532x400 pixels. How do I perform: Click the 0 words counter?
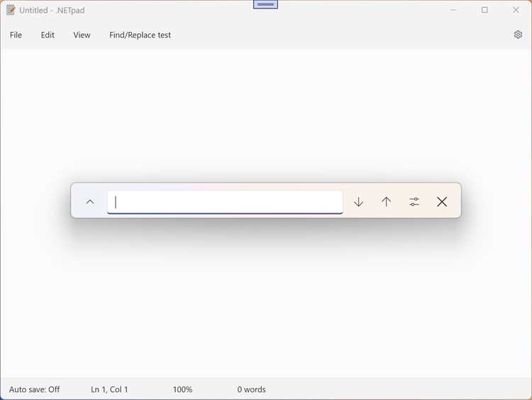pyautogui.click(x=251, y=389)
